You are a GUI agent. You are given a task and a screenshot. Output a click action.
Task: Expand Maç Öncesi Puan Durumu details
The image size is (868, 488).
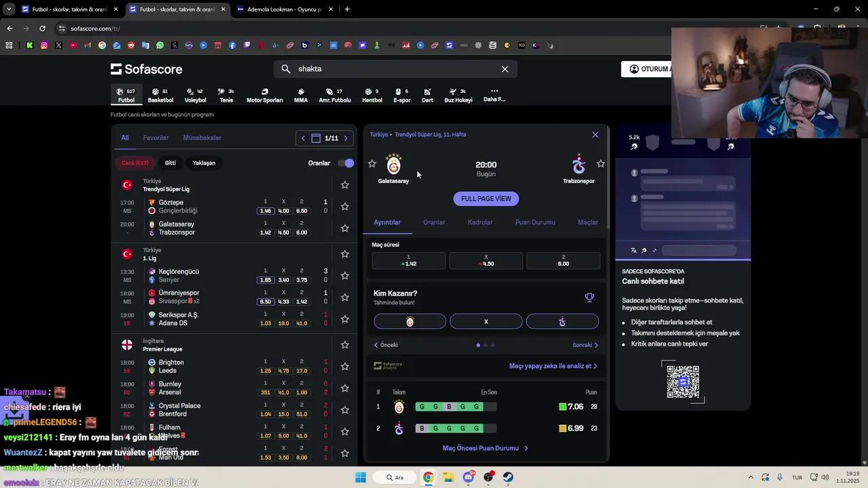click(486, 448)
